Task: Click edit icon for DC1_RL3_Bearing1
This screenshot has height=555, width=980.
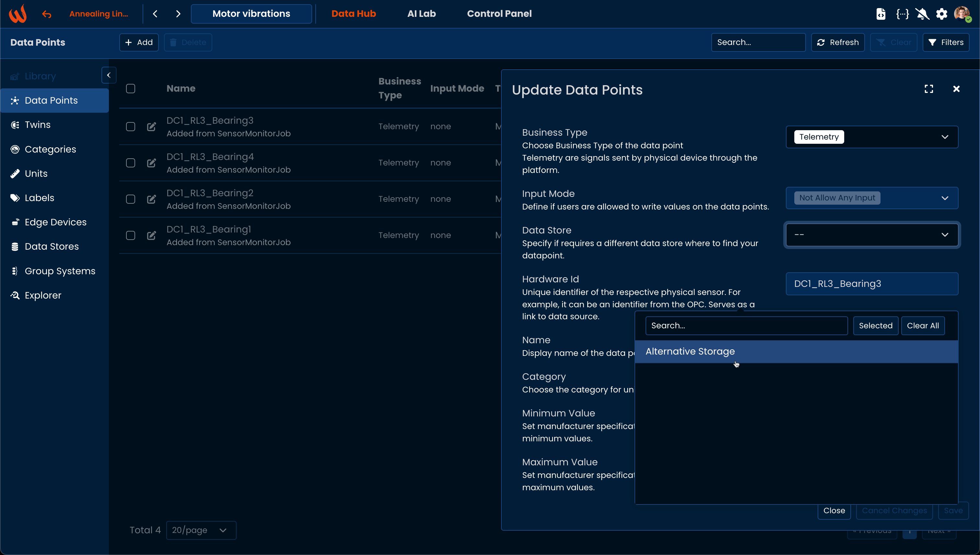Action: coord(151,235)
